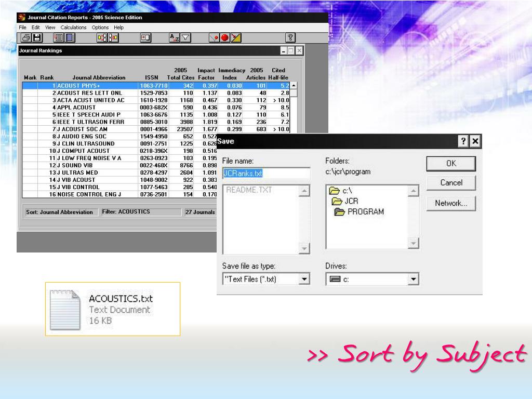Select the ACOUST PHYS+ journal row
532x399 pixels.
[156, 86]
